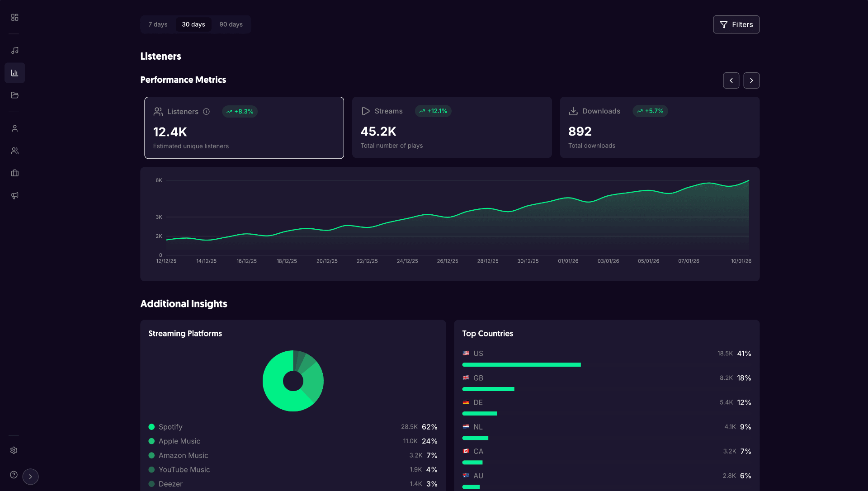Click the DE progress bar
This screenshot has width=868, height=491.
pyautogui.click(x=480, y=413)
